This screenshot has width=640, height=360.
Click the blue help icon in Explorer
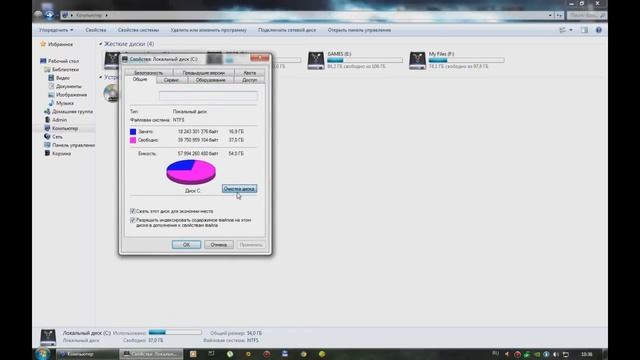tap(599, 30)
